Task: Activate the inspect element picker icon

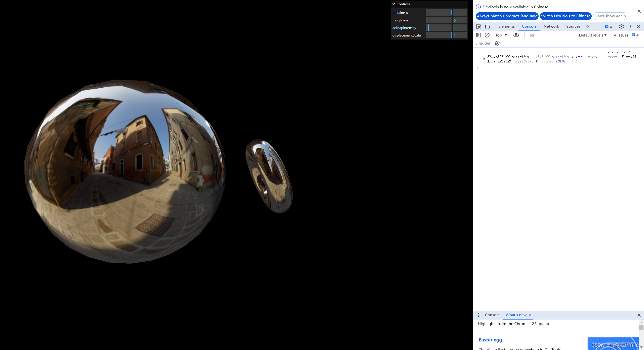Action: click(x=478, y=26)
